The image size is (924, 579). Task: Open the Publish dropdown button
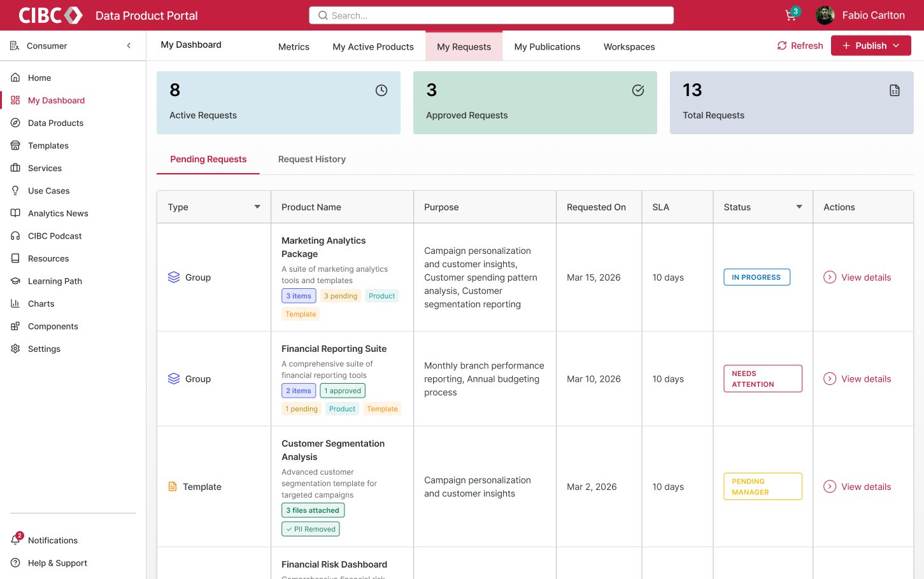point(871,46)
